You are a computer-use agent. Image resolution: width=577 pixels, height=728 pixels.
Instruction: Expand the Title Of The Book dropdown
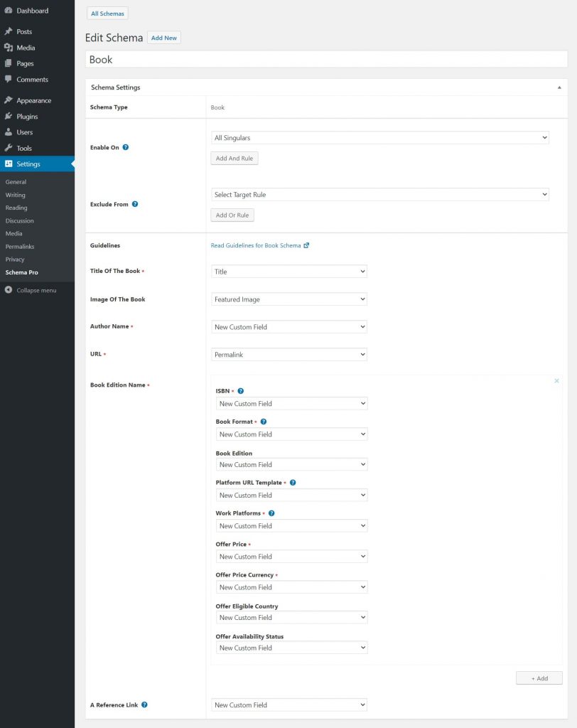pos(289,272)
